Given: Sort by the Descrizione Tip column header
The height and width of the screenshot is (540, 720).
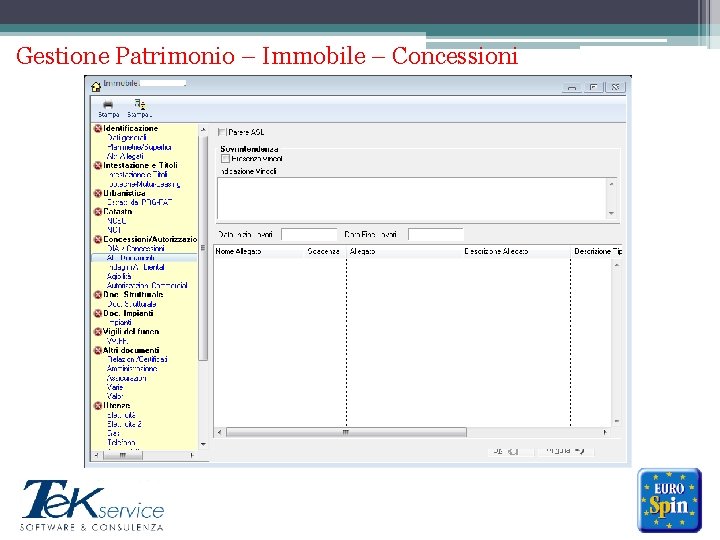Looking at the screenshot, I should [x=596, y=252].
